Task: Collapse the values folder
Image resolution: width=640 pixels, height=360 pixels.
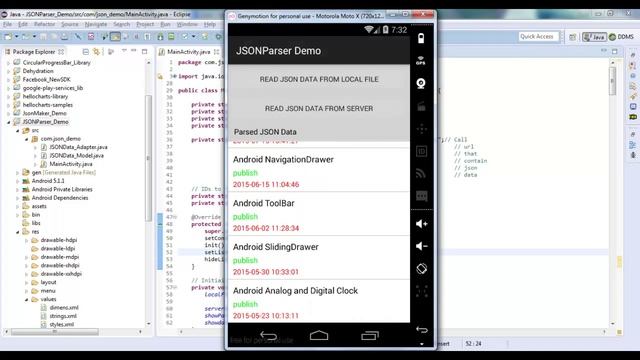Action: (27, 300)
